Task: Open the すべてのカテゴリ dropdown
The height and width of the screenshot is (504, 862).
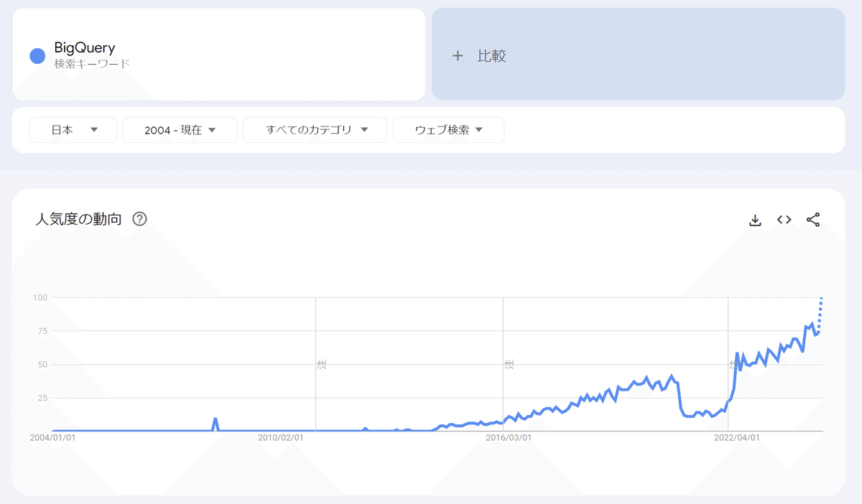Action: click(315, 130)
